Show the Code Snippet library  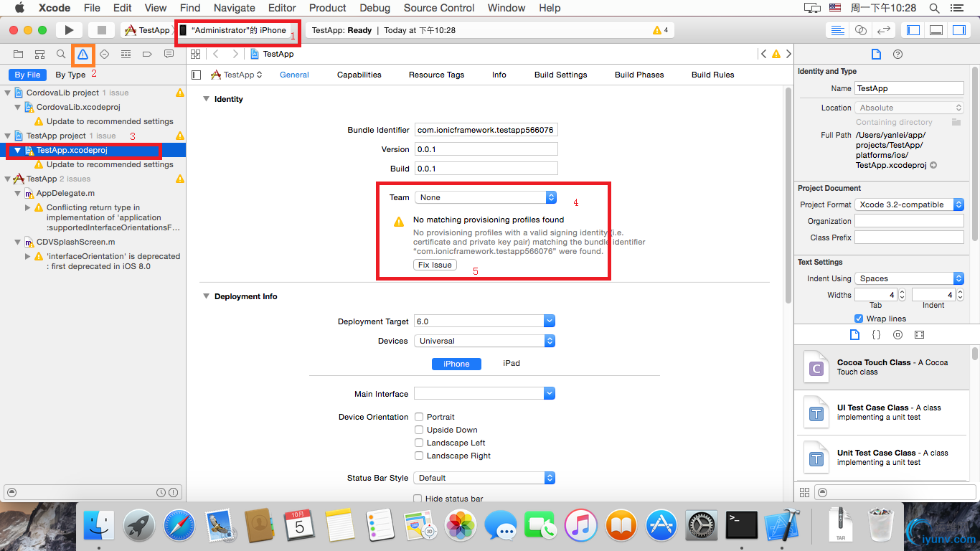(x=876, y=335)
